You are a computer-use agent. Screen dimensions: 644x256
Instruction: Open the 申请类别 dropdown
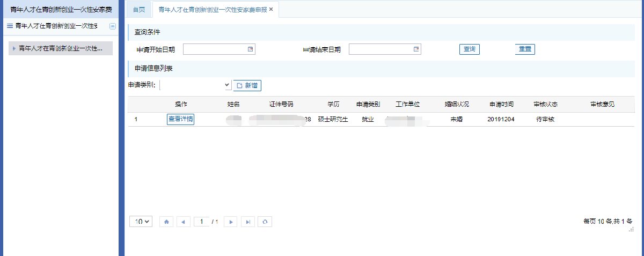pyautogui.click(x=195, y=85)
